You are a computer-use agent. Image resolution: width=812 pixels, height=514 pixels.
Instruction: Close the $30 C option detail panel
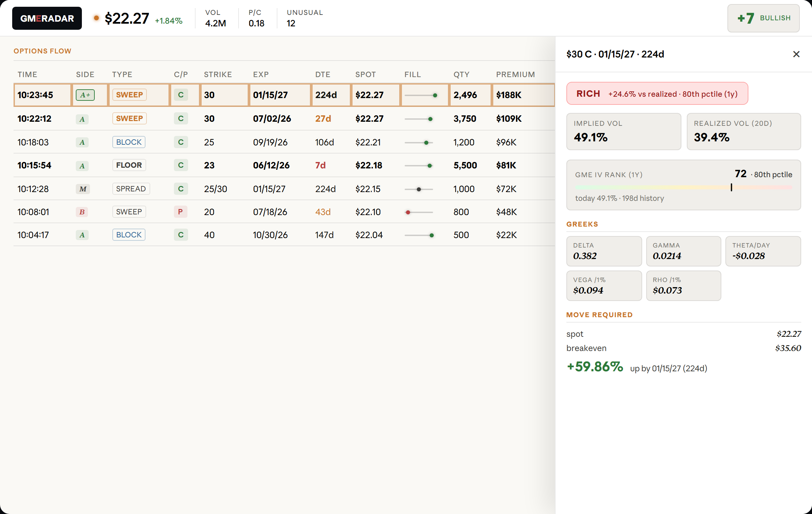click(x=796, y=54)
